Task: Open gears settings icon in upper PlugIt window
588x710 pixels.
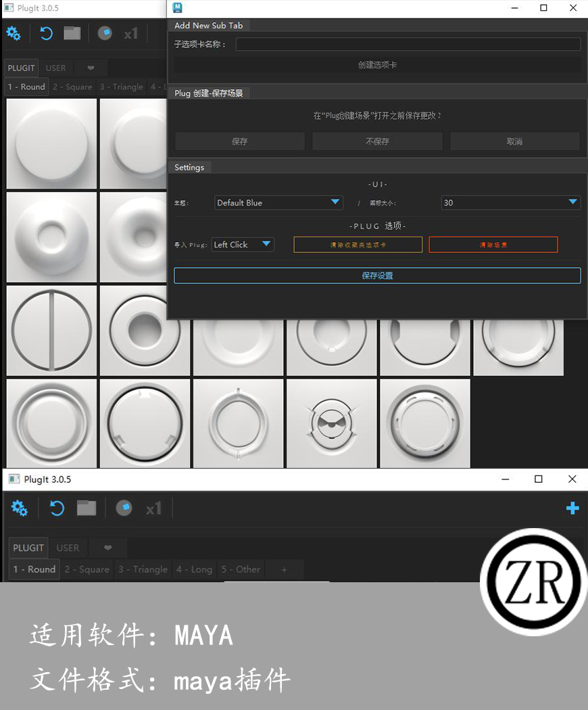Action: [x=14, y=33]
